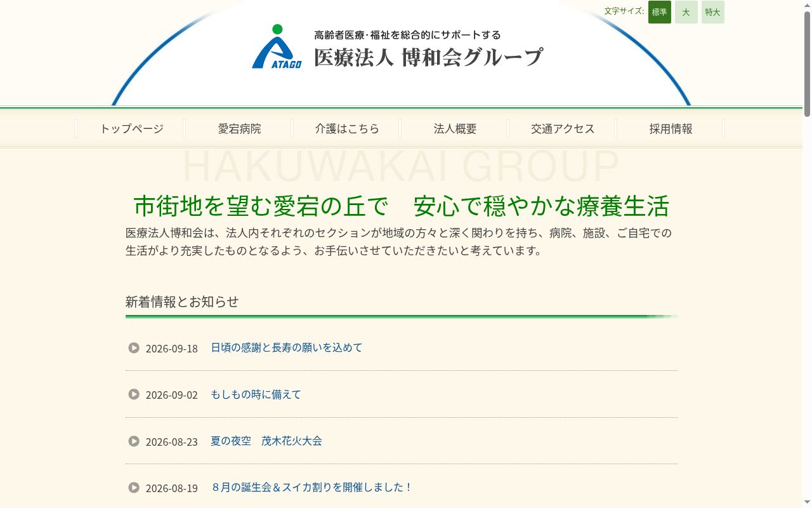
Task: Click the arrow bullet beside 2026-09-18
Action: pyautogui.click(x=134, y=347)
